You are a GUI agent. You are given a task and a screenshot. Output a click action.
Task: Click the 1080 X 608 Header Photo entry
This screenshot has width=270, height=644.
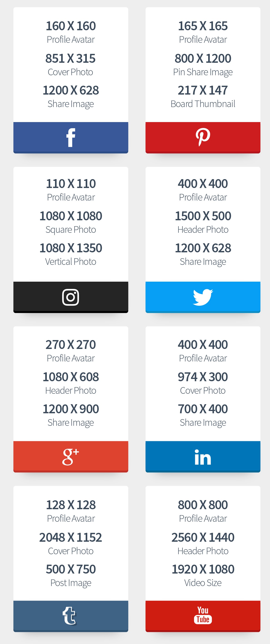coord(71,383)
